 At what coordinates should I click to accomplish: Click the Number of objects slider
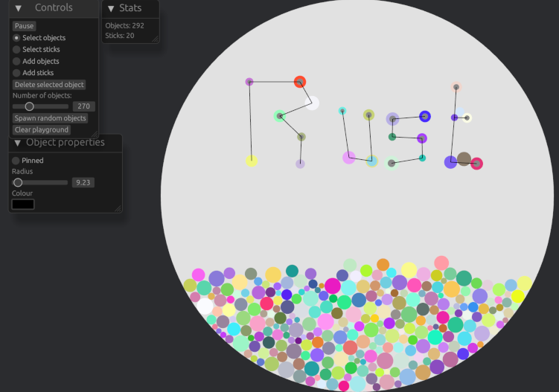coord(41,106)
